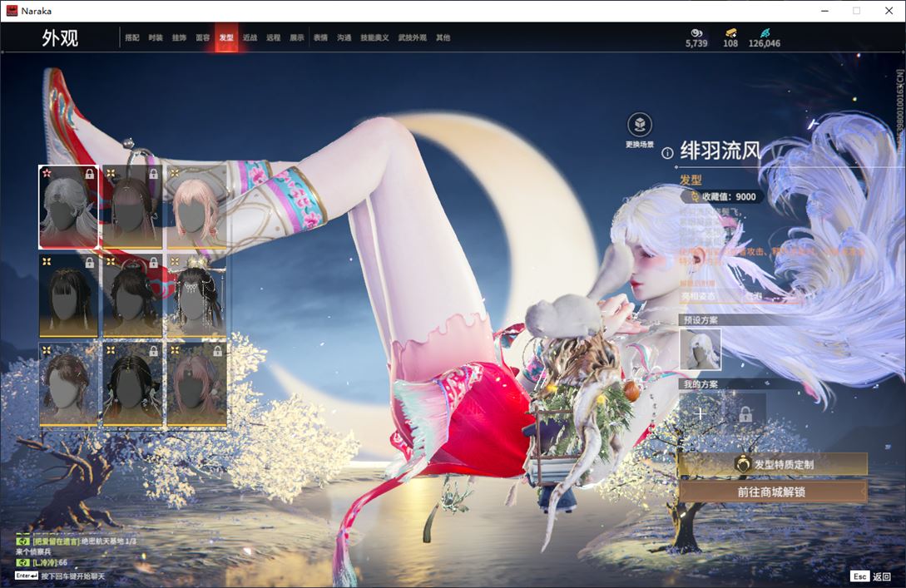Open the 武技外观 tab
Image resolution: width=906 pixels, height=588 pixels.
(412, 37)
